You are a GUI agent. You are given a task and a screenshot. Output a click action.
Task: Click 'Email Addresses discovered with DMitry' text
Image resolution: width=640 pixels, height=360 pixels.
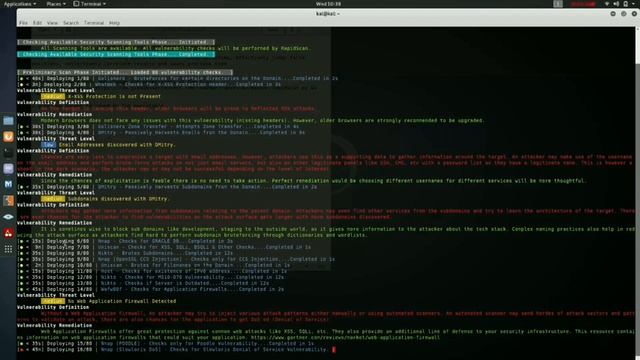click(117, 144)
